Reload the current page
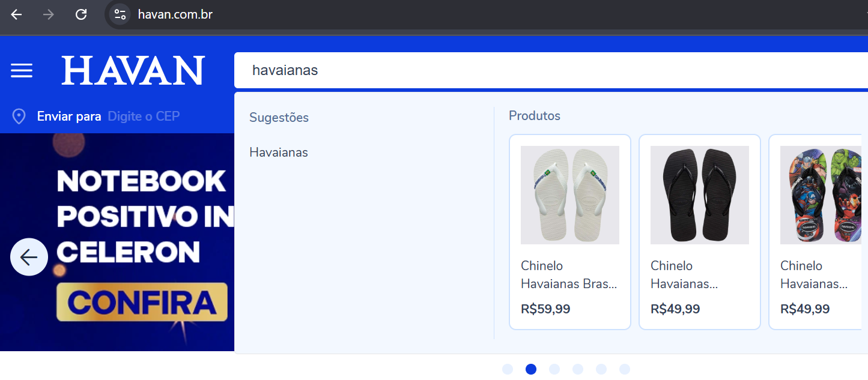This screenshot has width=868, height=380. [81, 14]
